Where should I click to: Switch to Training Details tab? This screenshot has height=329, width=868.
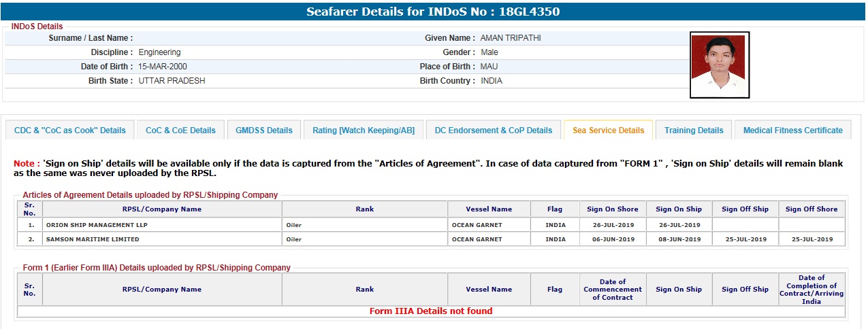694,131
